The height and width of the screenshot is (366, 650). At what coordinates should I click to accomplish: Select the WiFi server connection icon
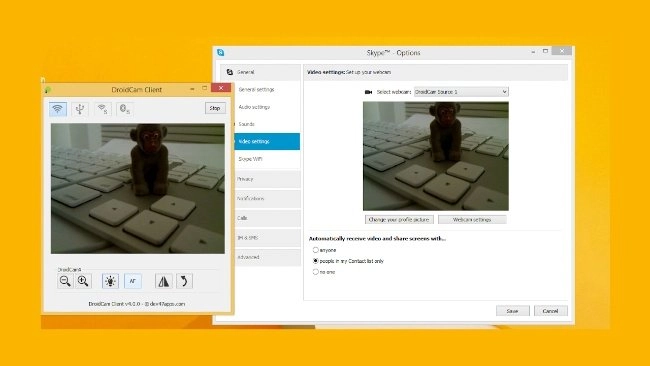(x=102, y=109)
